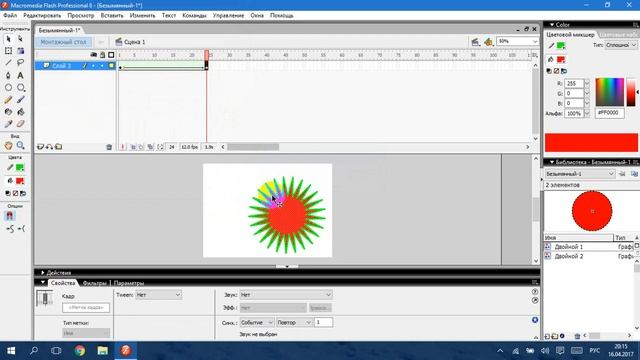Select the Zoom magnifier tool

click(x=20, y=145)
